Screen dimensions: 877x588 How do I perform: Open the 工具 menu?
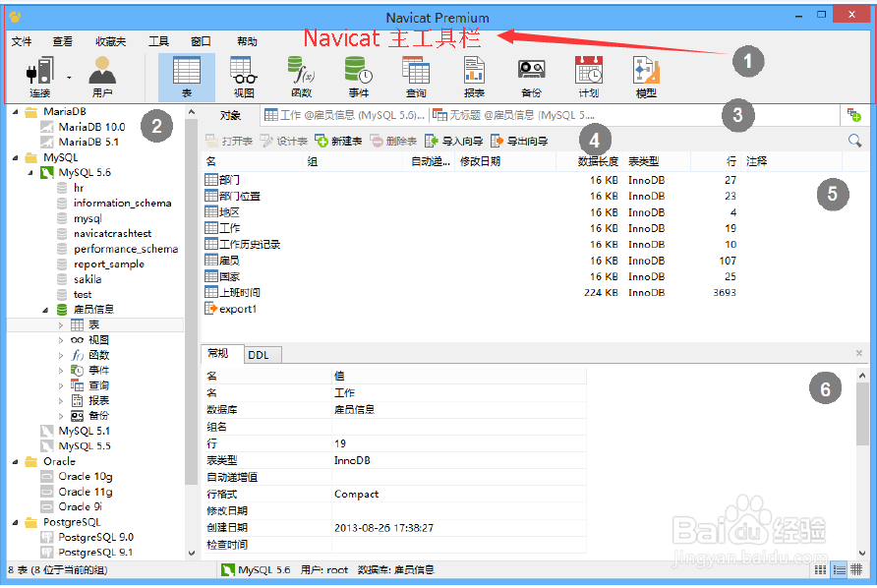158,41
